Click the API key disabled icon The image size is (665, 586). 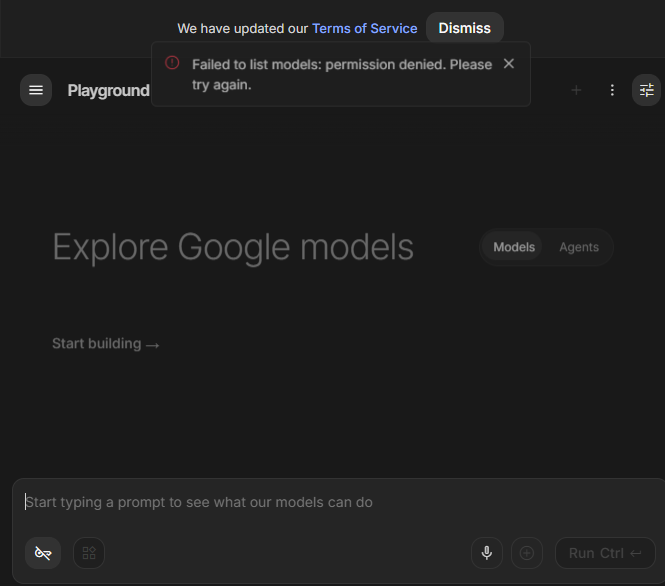(43, 553)
